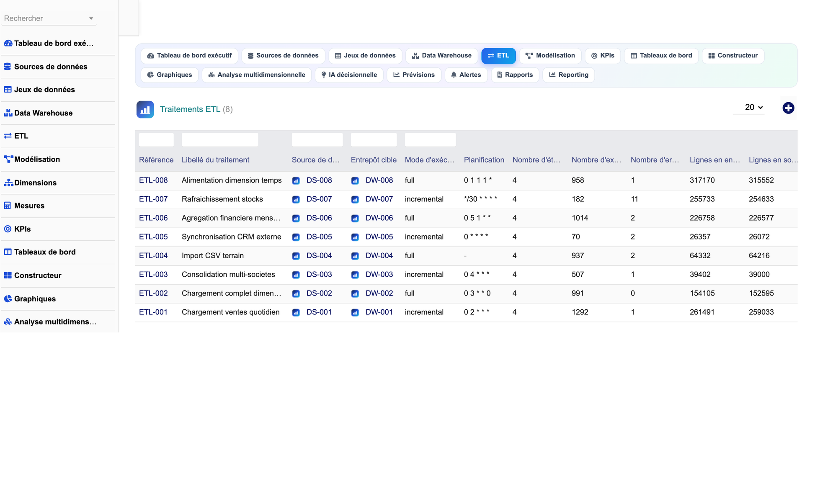
Task: Sort by the Référence column header
Action: [156, 160]
